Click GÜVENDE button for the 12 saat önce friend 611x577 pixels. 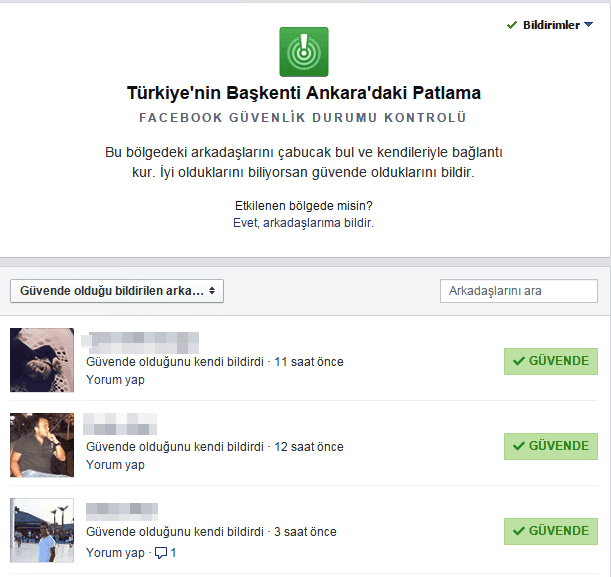point(550,446)
